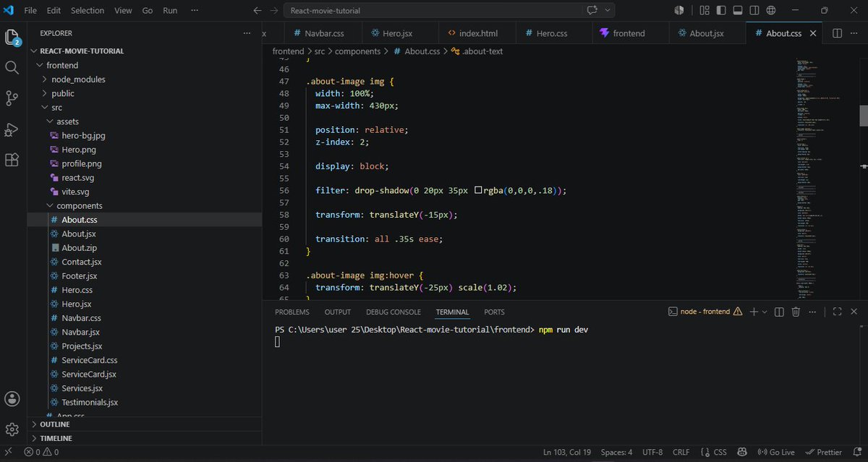Open the browser globe icon

point(772,10)
